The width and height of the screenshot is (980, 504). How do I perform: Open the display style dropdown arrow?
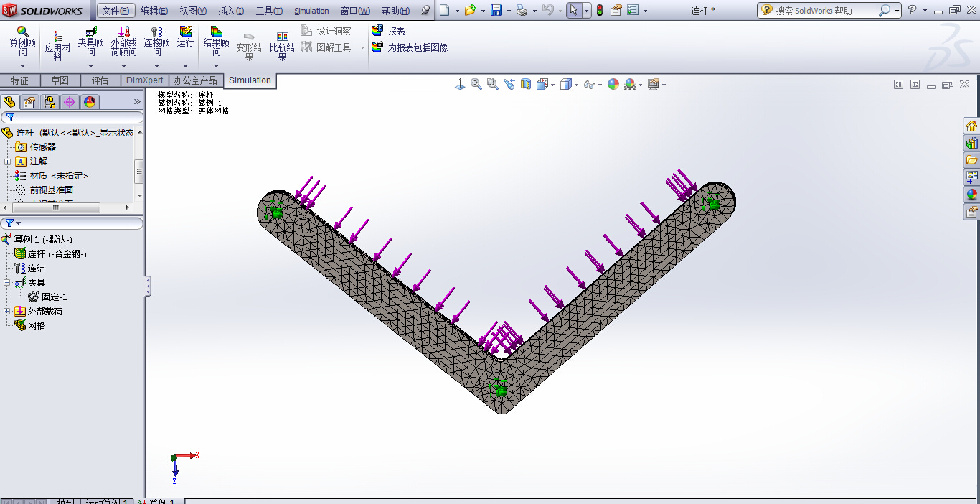[x=576, y=84]
